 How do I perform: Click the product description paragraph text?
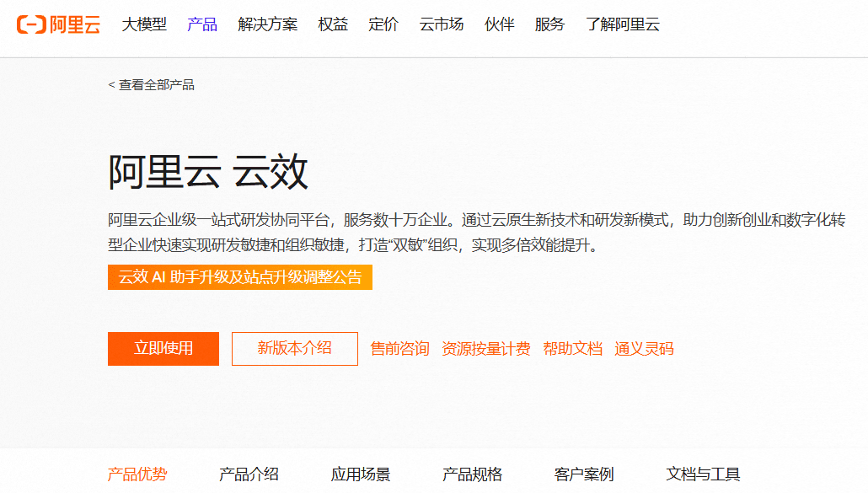477,233
